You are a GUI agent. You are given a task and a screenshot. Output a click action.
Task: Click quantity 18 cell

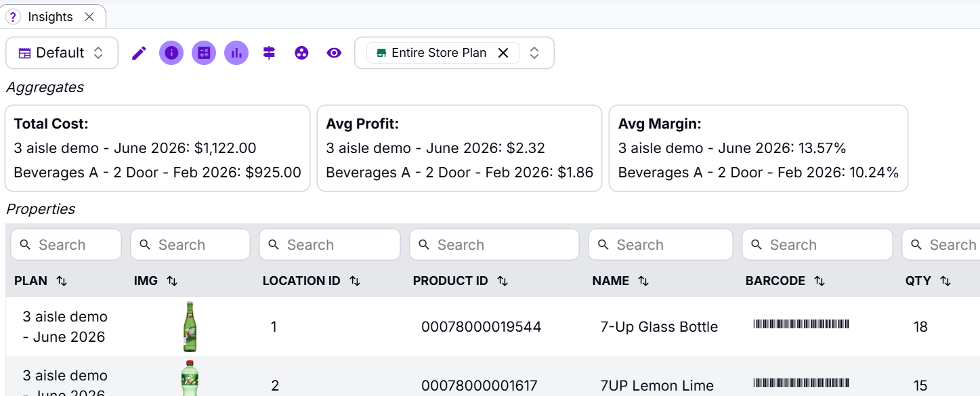coord(920,327)
